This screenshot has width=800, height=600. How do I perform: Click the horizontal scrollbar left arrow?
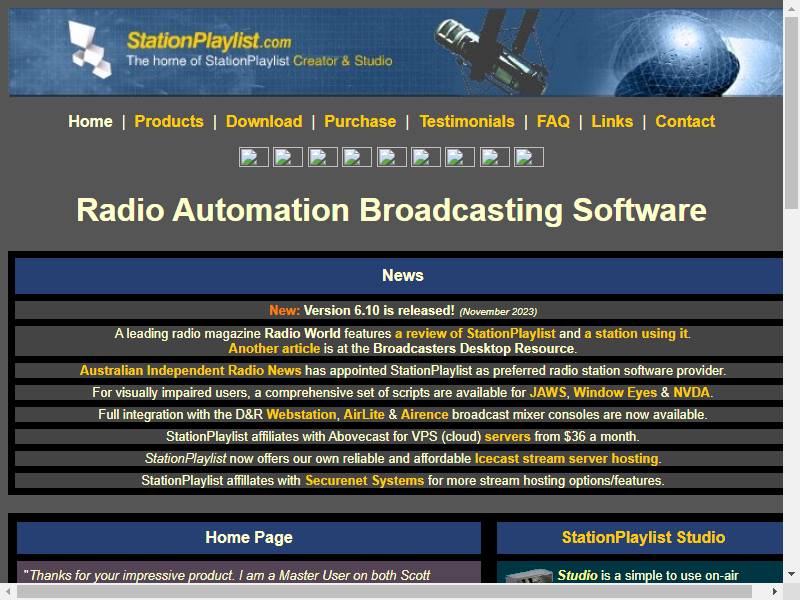[x=7, y=591]
